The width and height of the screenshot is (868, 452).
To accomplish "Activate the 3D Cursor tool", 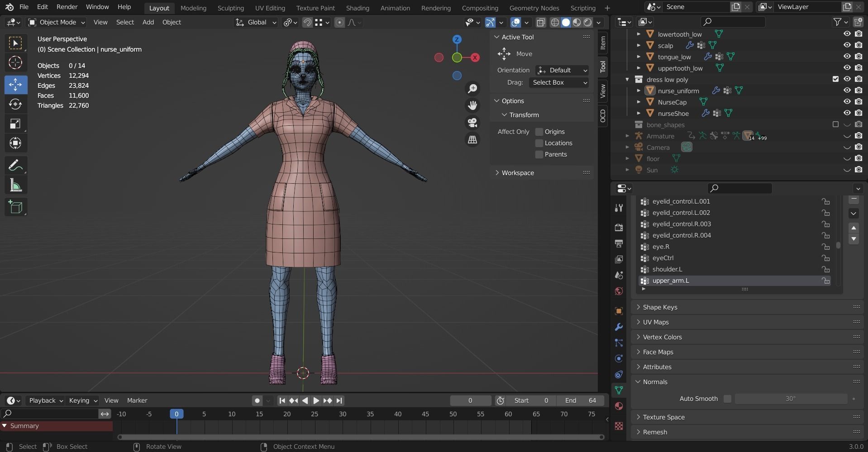I will coord(15,63).
